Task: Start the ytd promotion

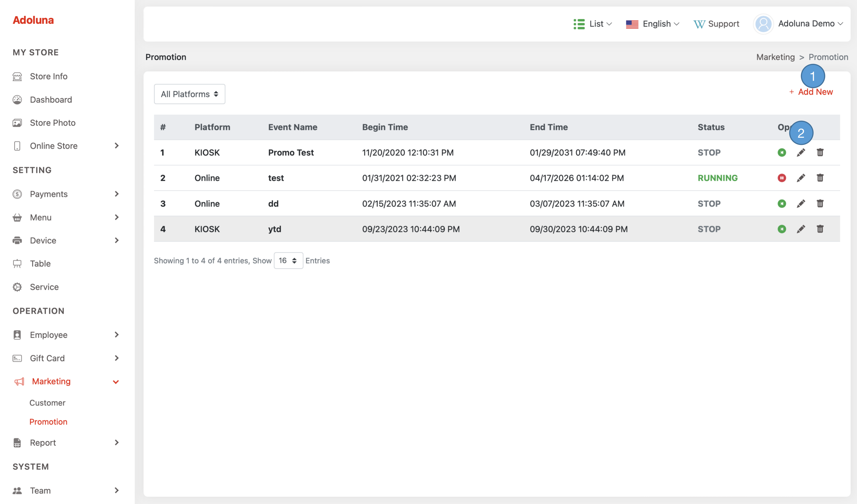Action: (781, 229)
